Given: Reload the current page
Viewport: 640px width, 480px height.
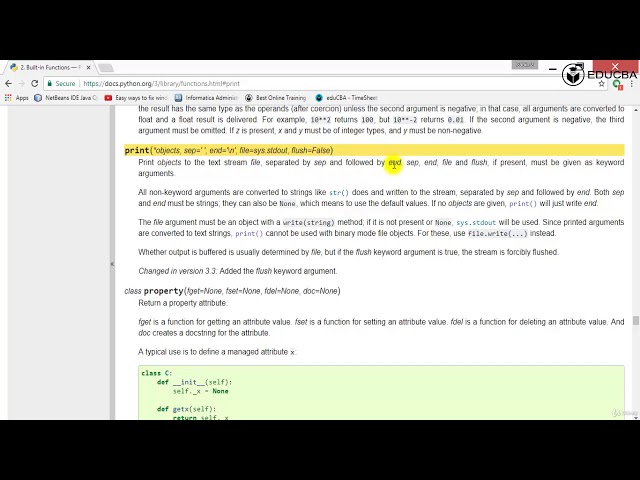Looking at the screenshot, I should click(35, 84).
